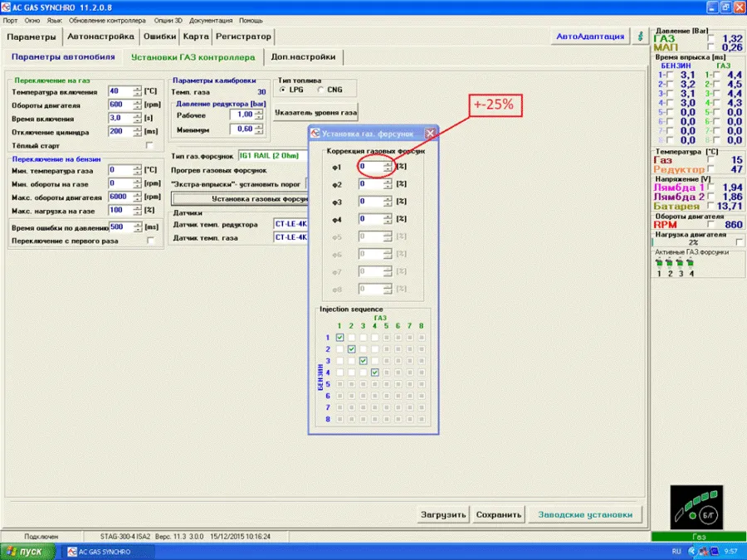Toggle the RPM checkbox

(x=710, y=224)
